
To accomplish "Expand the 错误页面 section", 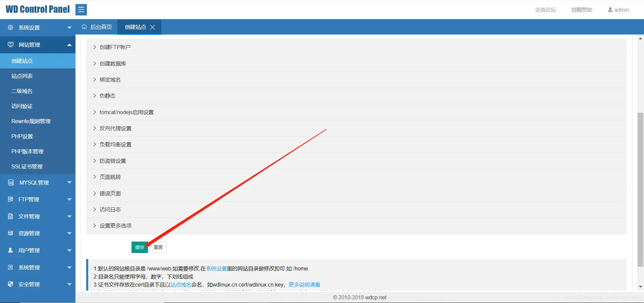I will click(356, 193).
